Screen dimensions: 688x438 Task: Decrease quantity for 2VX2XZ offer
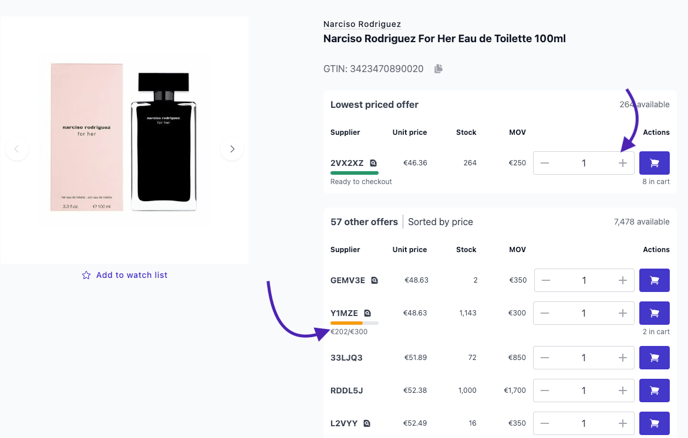(545, 163)
